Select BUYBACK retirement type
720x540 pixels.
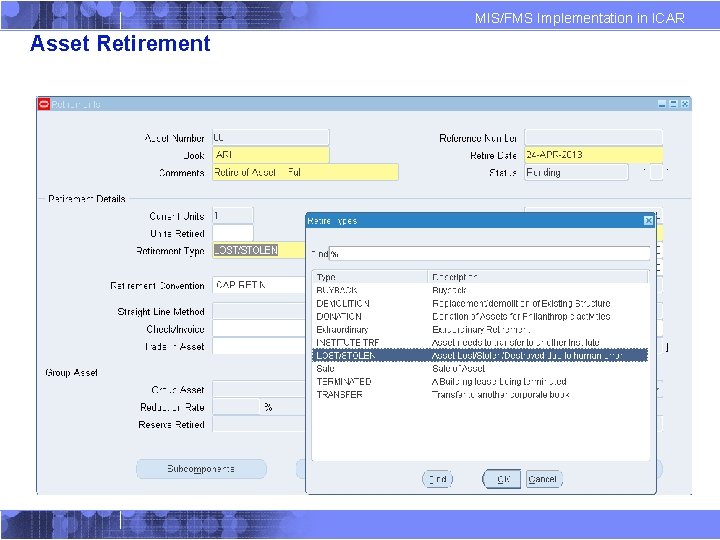[x=480, y=290]
